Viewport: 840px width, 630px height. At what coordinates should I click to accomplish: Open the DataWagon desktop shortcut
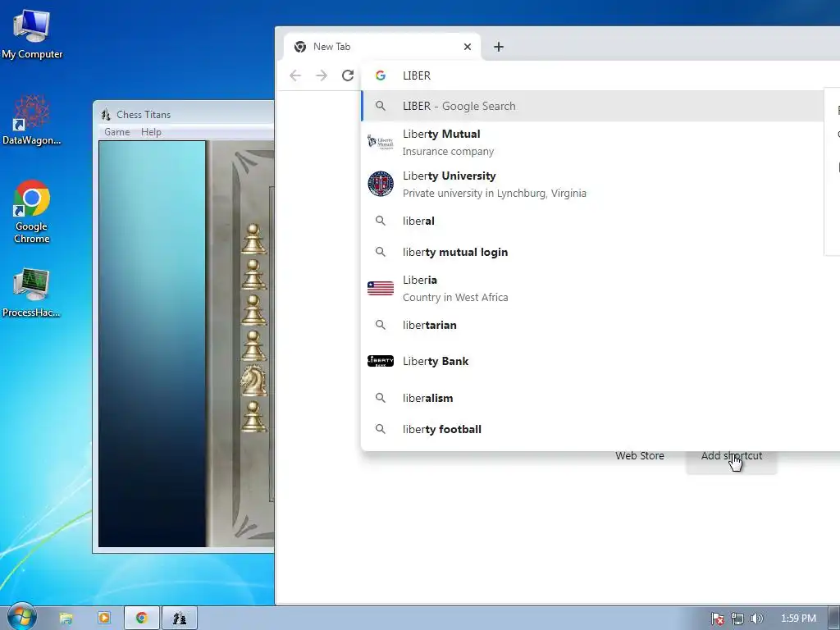point(32,120)
